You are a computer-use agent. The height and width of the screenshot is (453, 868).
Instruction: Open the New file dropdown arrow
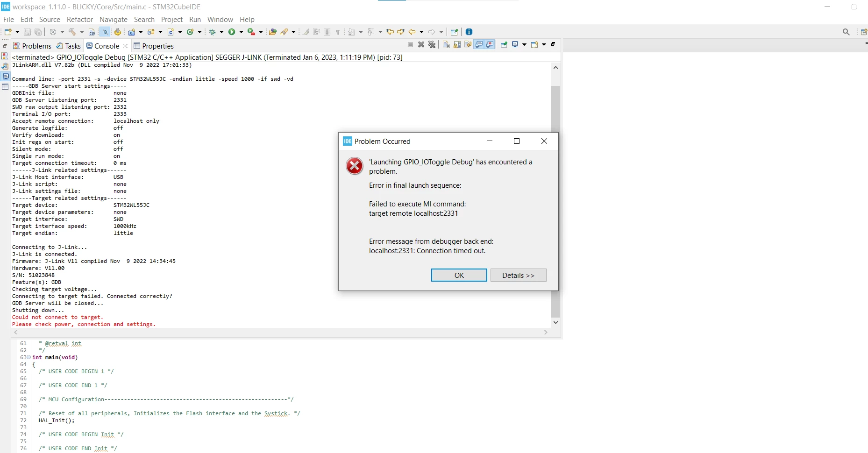17,32
